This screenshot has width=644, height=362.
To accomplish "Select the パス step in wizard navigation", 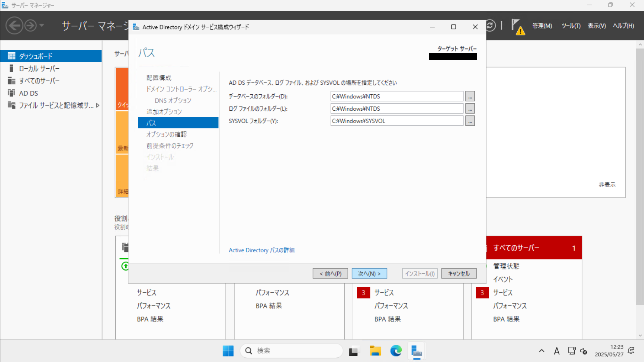I will pos(178,123).
